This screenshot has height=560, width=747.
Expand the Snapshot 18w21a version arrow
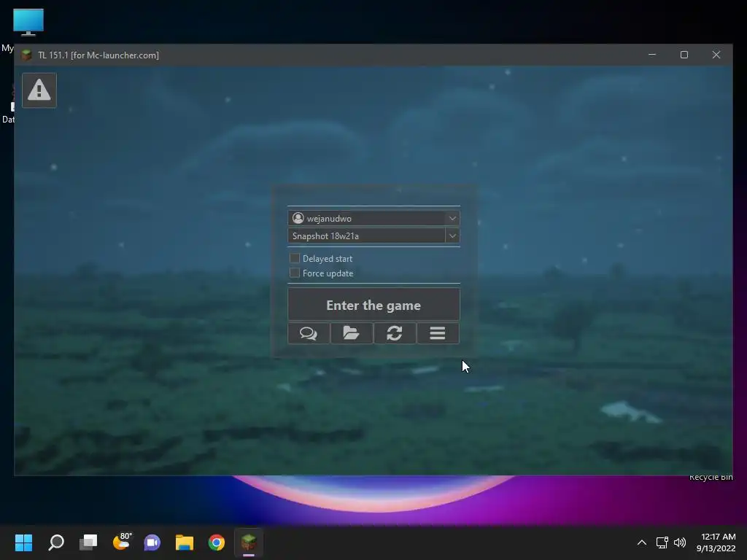(452, 236)
